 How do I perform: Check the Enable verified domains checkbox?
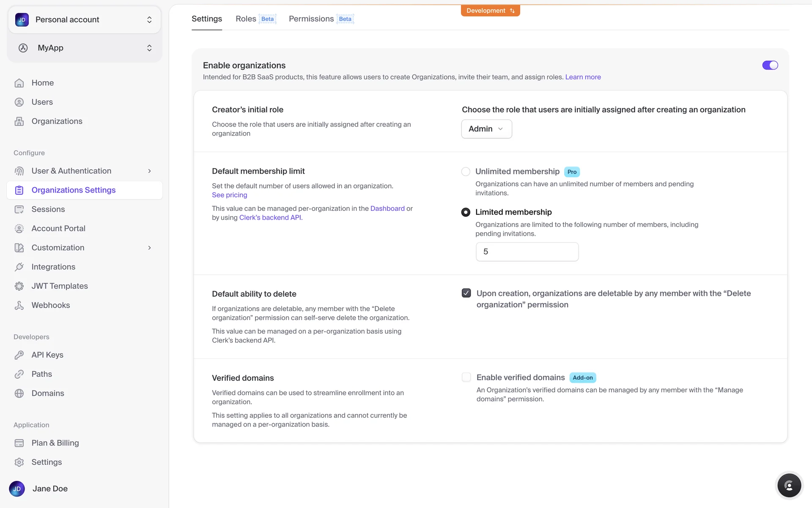pos(466,377)
